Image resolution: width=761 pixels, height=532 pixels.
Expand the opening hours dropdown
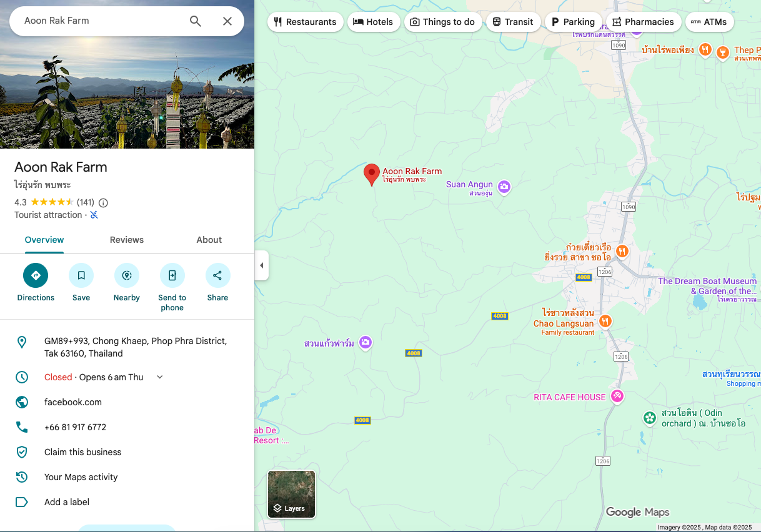[x=160, y=377]
